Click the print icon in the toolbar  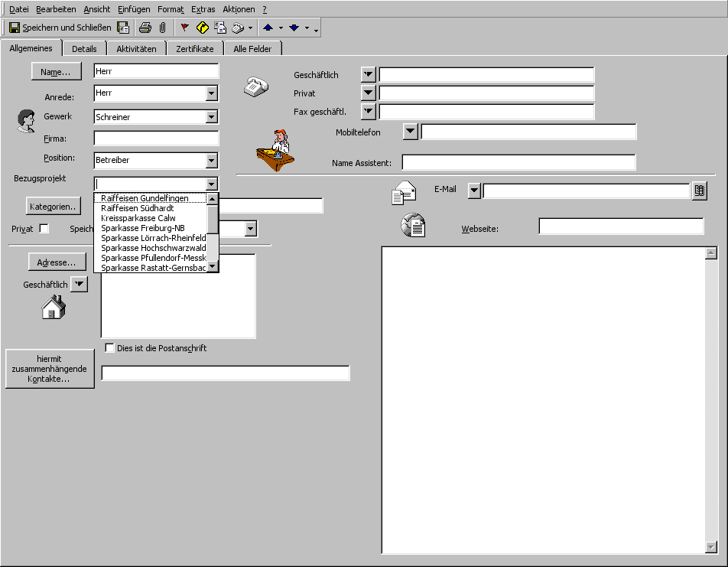pos(145,28)
